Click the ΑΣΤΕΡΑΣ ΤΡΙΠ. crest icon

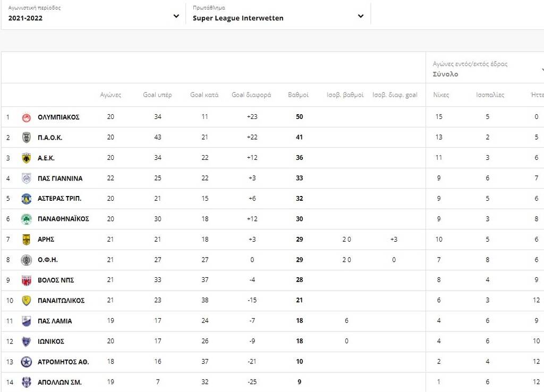pyautogui.click(x=27, y=199)
